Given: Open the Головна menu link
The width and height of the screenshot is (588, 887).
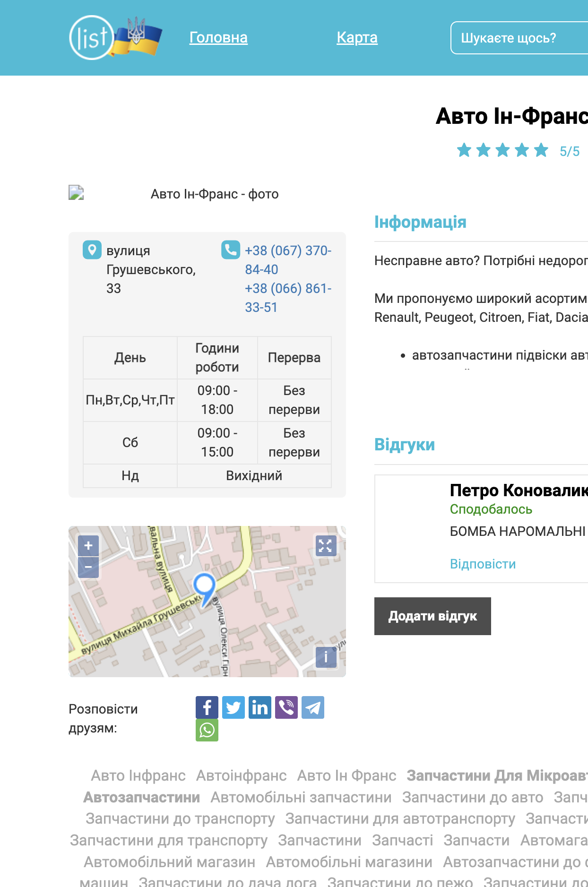Looking at the screenshot, I should pyautogui.click(x=218, y=37).
